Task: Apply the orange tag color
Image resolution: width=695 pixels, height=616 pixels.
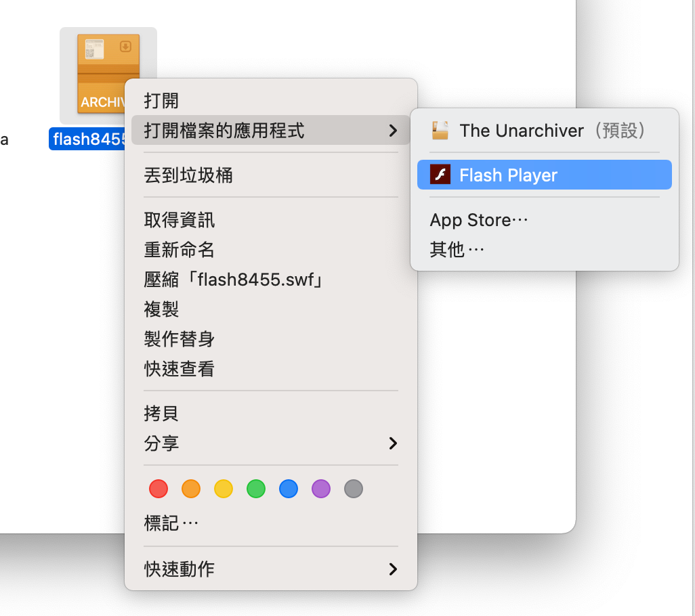Action: (x=191, y=489)
